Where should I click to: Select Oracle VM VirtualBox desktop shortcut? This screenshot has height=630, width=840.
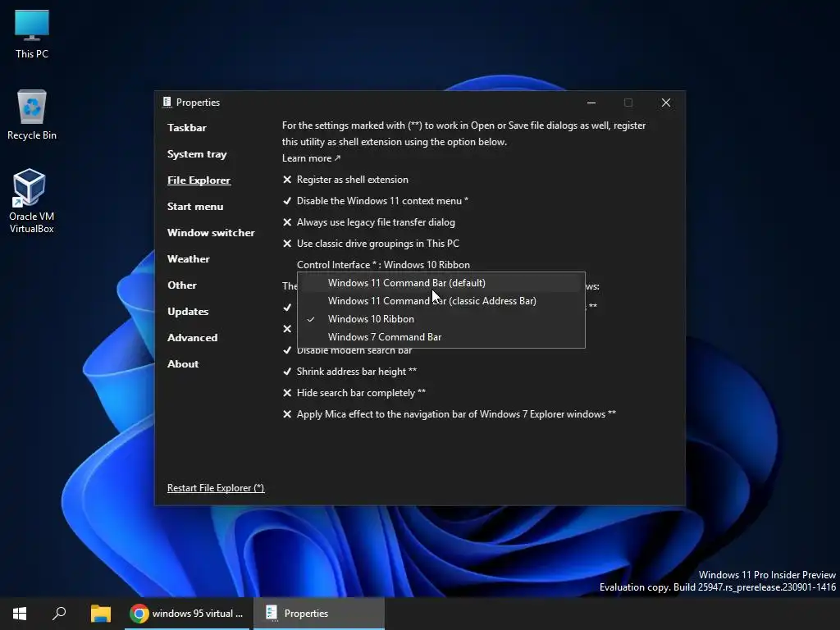tap(32, 202)
